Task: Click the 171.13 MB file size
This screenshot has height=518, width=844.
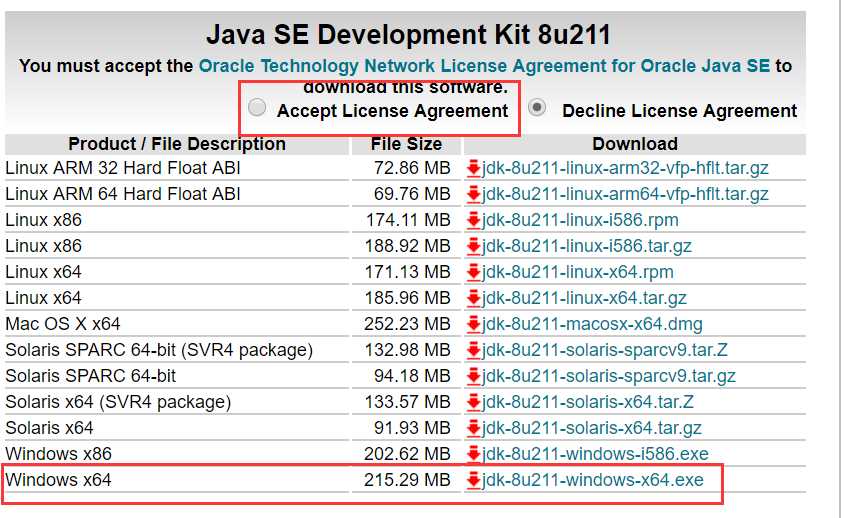Action: [408, 272]
